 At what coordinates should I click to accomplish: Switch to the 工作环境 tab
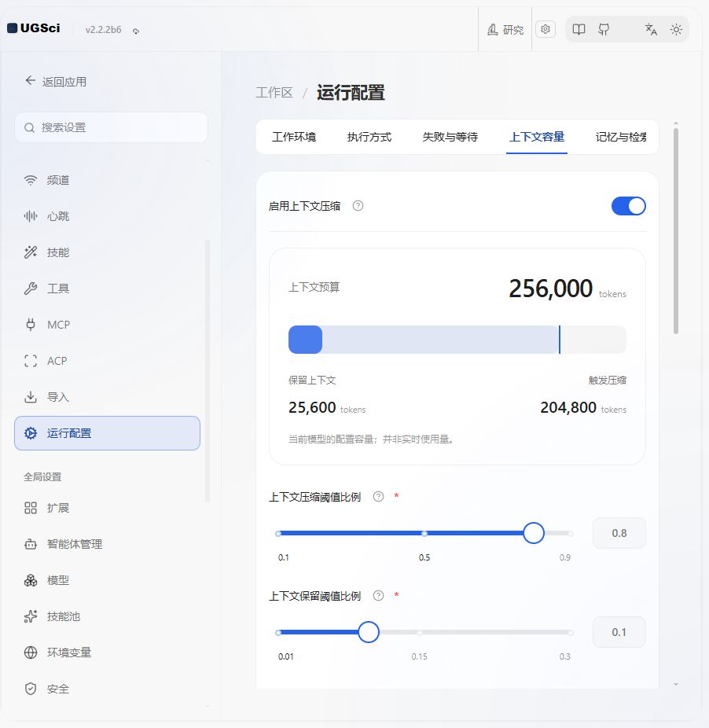click(294, 137)
